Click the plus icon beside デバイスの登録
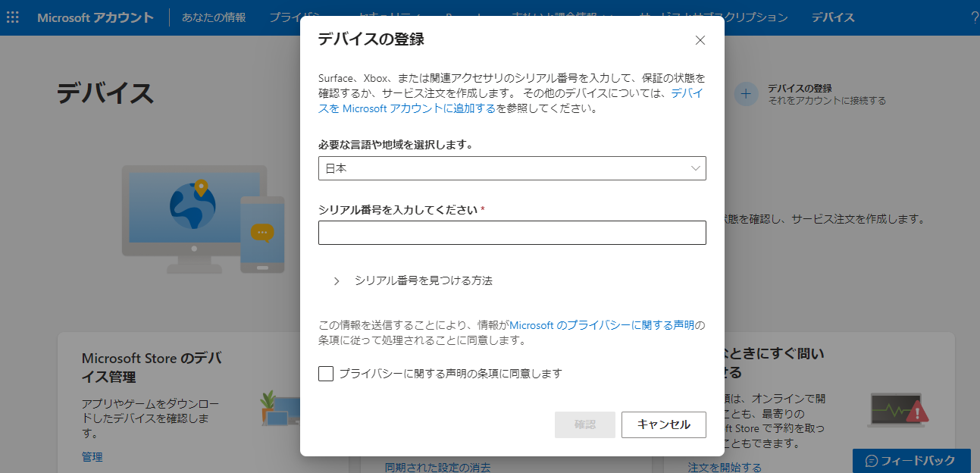Image resolution: width=980 pixels, height=473 pixels. 746,94
